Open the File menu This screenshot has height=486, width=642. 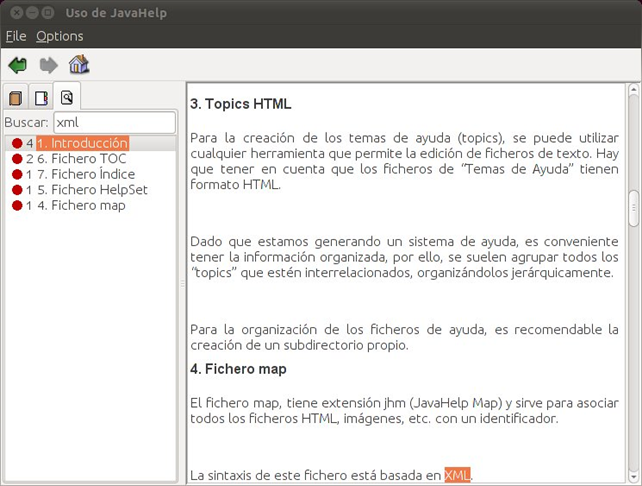click(x=16, y=36)
